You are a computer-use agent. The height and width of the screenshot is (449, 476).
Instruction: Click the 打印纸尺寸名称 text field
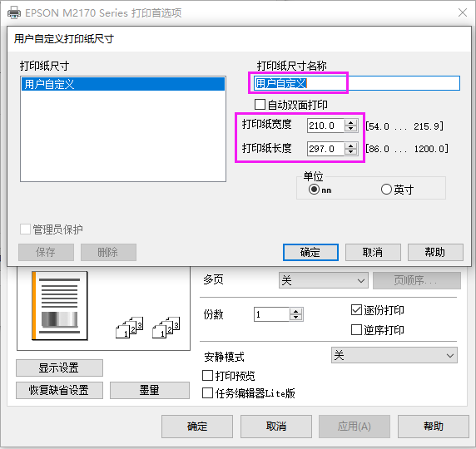(x=357, y=83)
